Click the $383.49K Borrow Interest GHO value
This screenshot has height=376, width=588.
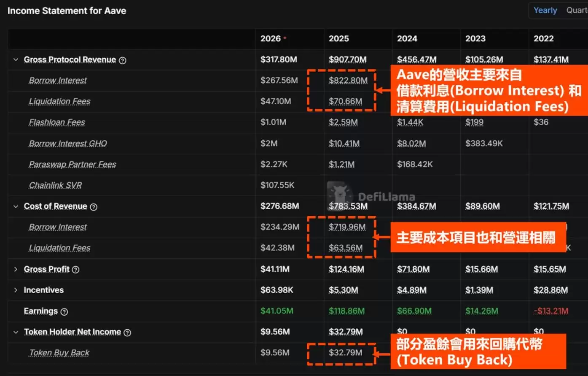tap(484, 143)
